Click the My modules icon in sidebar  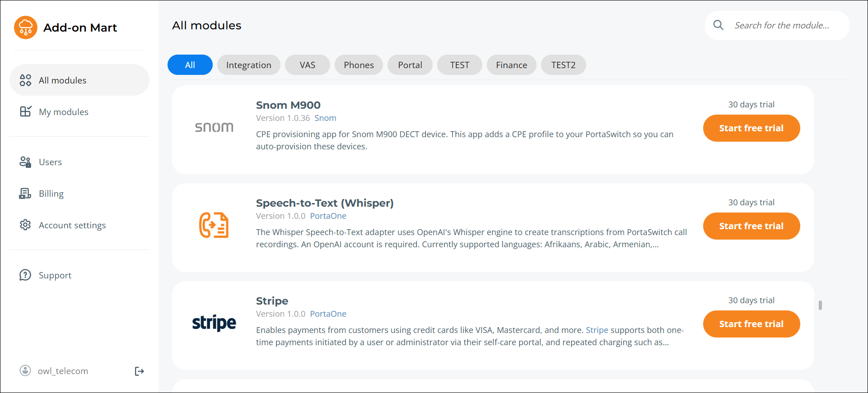pyautogui.click(x=25, y=111)
